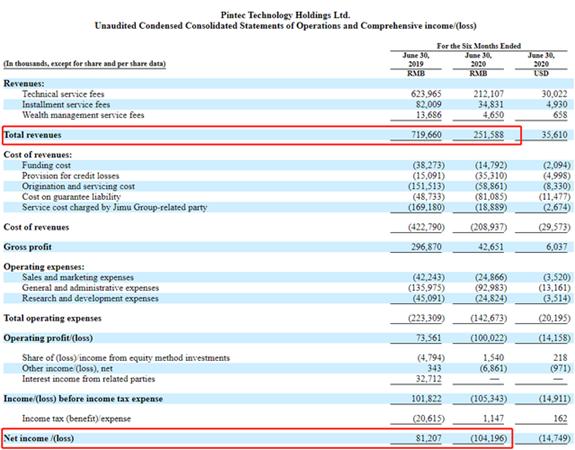Select 'Share of (loss)/income from equity method investments'
The height and width of the screenshot is (450, 575).
(126, 358)
